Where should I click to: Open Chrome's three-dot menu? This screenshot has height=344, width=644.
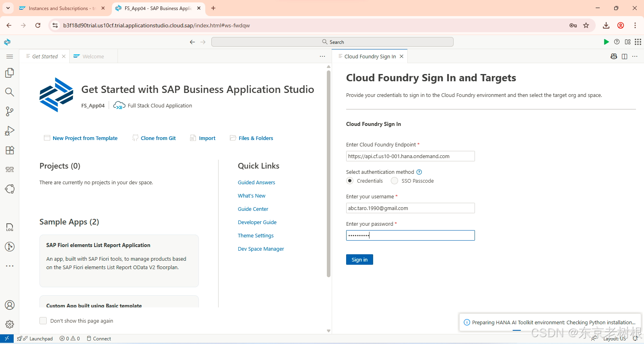(635, 25)
